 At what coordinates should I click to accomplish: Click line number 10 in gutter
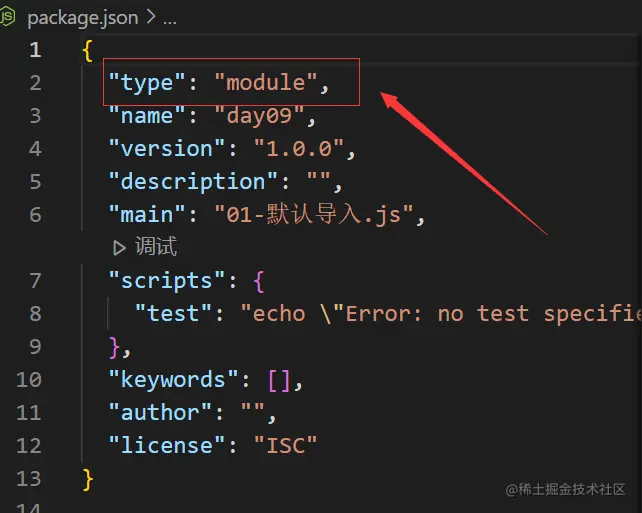point(29,380)
